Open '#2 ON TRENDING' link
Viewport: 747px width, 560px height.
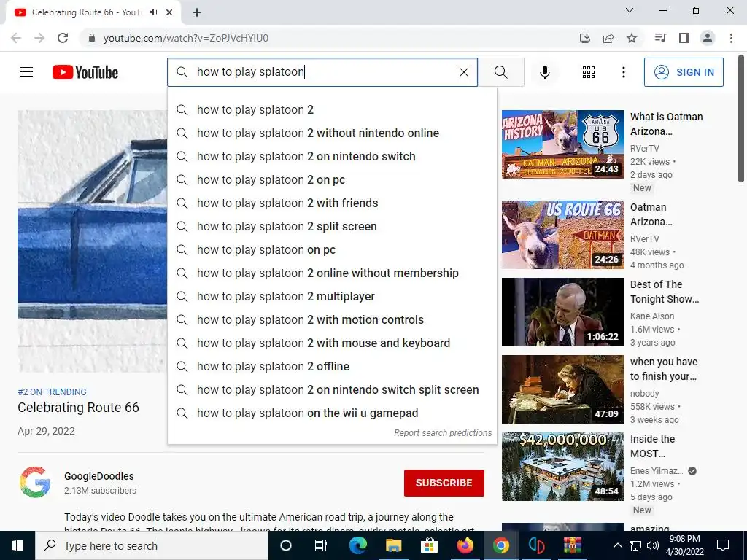pyautogui.click(x=52, y=392)
